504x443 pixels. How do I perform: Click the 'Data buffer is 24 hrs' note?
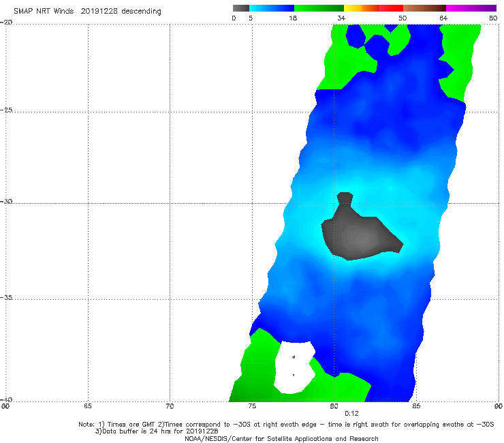(x=157, y=431)
